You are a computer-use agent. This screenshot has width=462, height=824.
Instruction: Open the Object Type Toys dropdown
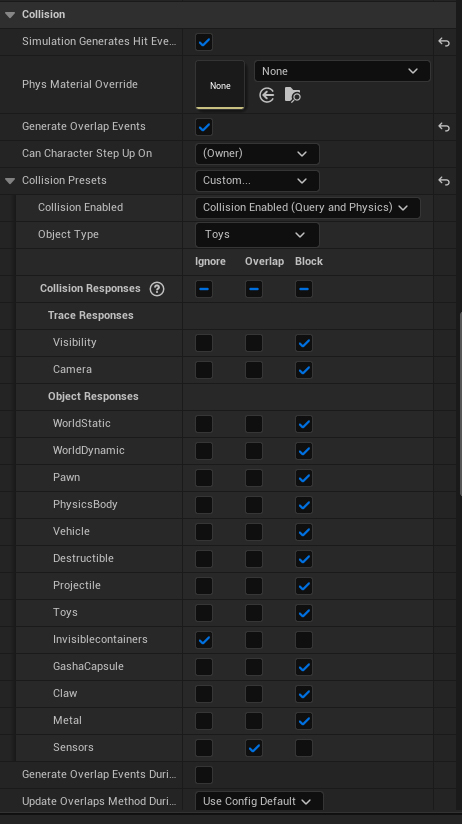[257, 234]
